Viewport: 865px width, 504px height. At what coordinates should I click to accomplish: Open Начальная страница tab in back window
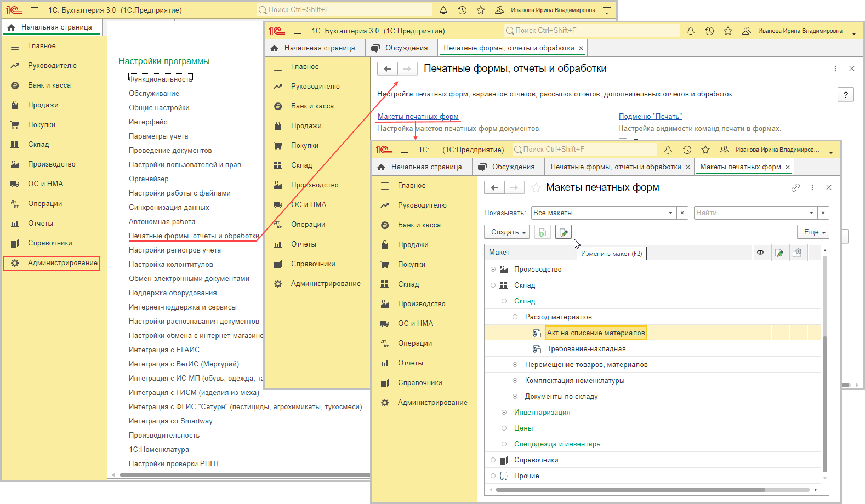[x=52, y=27]
